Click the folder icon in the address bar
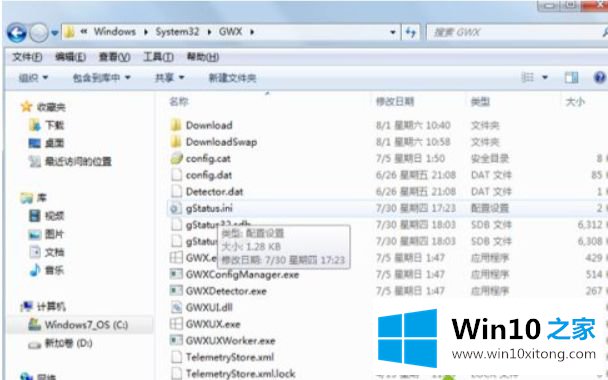608x380 pixels. point(69,32)
